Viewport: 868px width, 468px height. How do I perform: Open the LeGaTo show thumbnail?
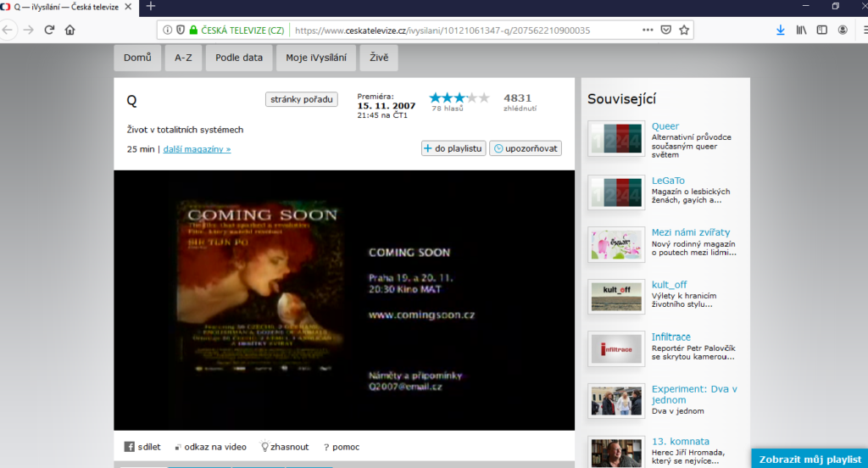click(x=616, y=192)
